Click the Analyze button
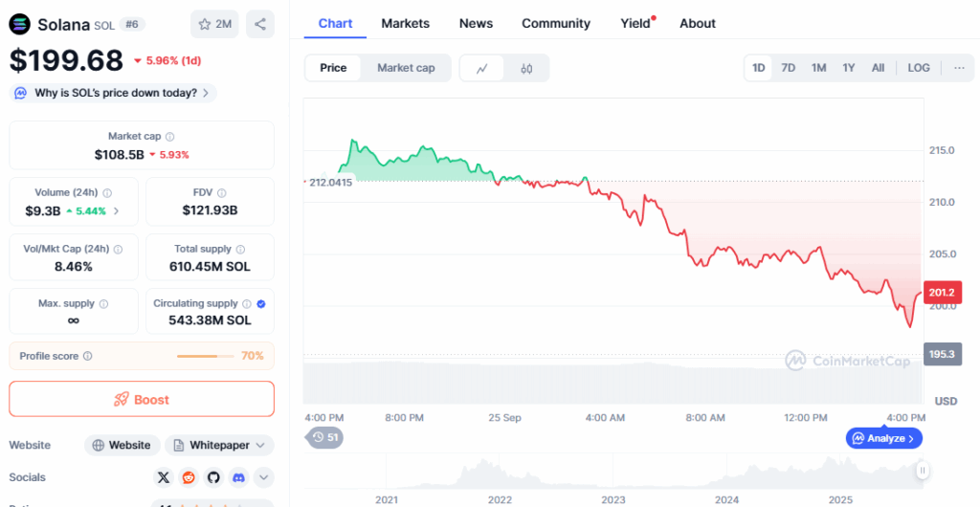Image resolution: width=980 pixels, height=507 pixels. coord(884,438)
